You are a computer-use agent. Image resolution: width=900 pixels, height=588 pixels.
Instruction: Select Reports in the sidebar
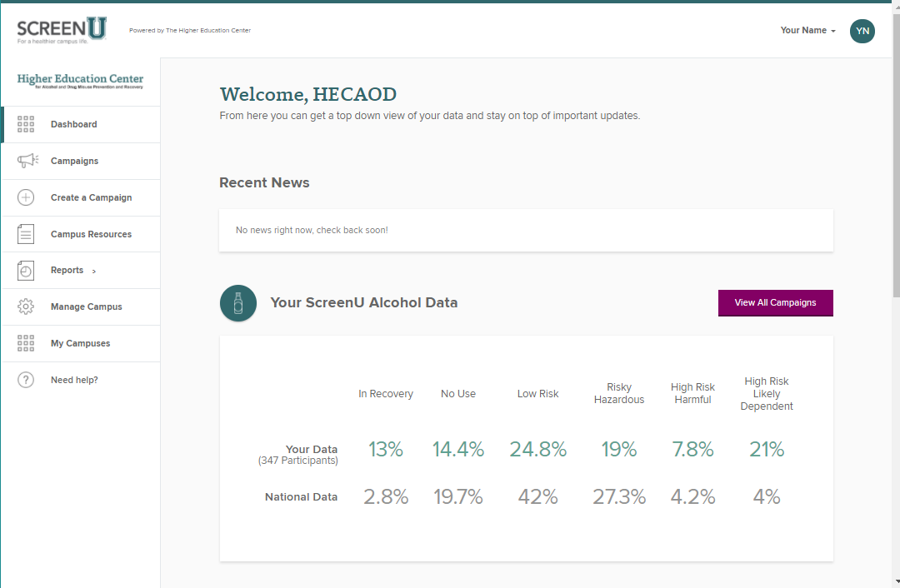(81, 270)
